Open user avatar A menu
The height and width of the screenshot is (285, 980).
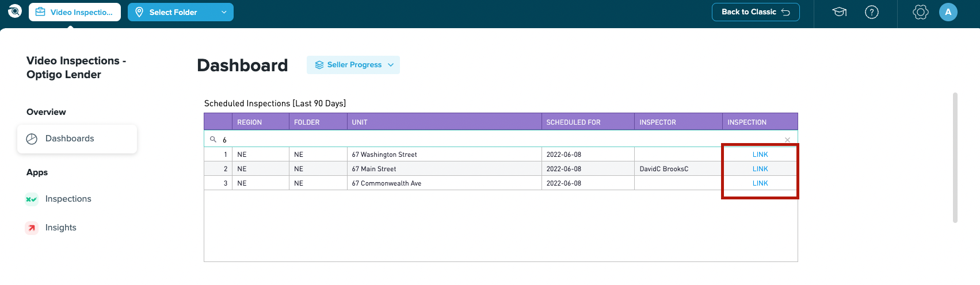[948, 12]
